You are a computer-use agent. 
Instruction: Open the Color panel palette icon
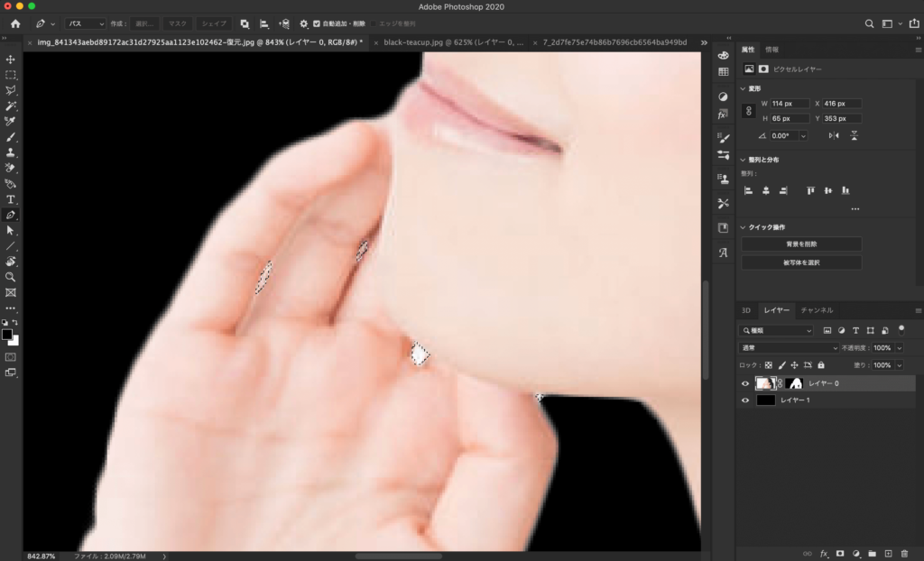(x=723, y=55)
